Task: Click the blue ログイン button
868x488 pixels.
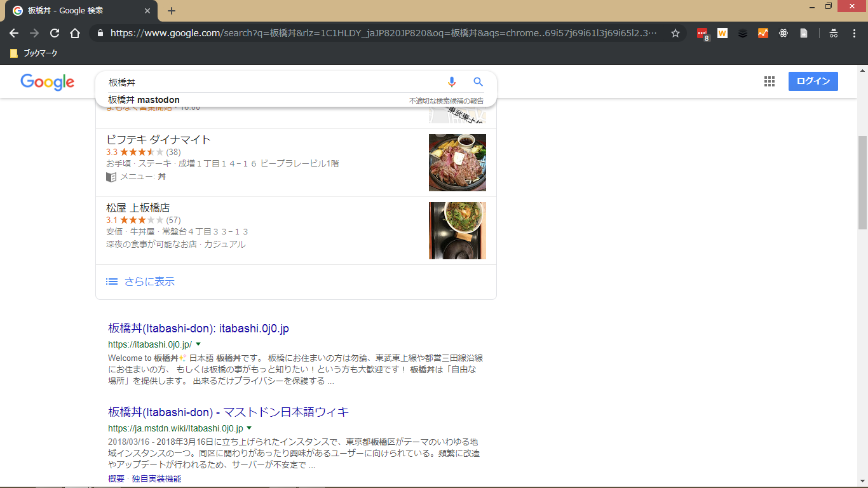Action: coord(813,81)
